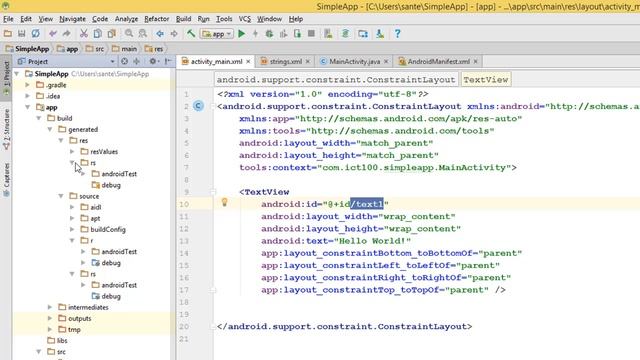Click the lightbulb intention icon on line 10
The image size is (640, 360).
coord(224,202)
